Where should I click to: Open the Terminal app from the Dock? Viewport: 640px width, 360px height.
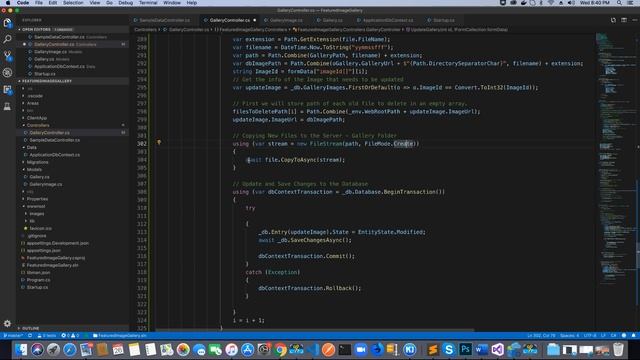point(345,349)
